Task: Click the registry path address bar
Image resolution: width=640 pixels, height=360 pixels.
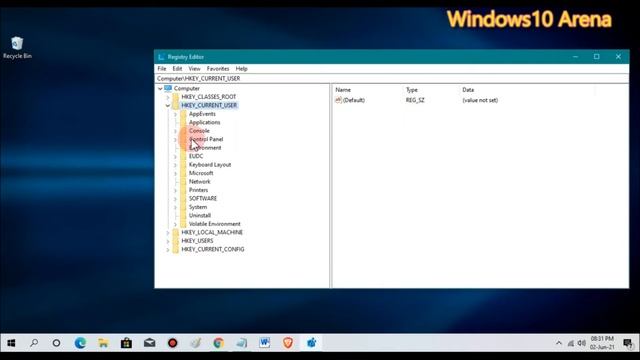Action: [x=392, y=78]
